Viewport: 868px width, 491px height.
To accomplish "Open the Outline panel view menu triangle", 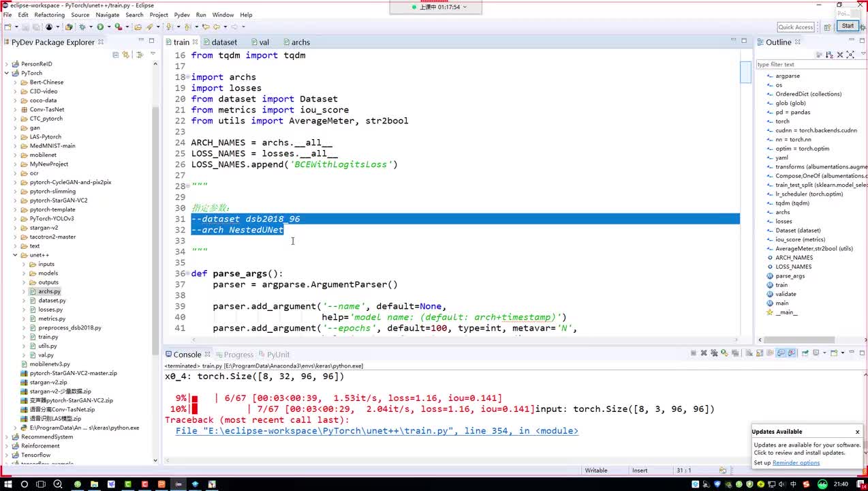I will (x=863, y=53).
